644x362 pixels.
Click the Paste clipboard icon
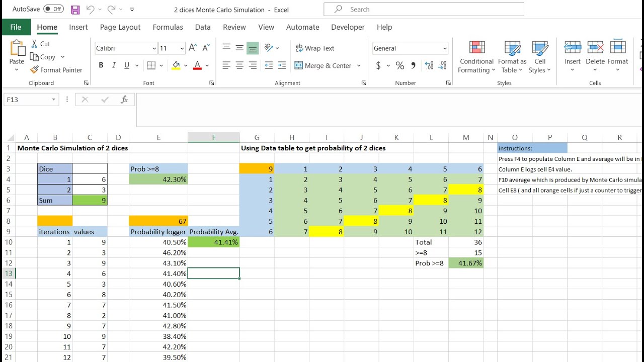click(17, 48)
